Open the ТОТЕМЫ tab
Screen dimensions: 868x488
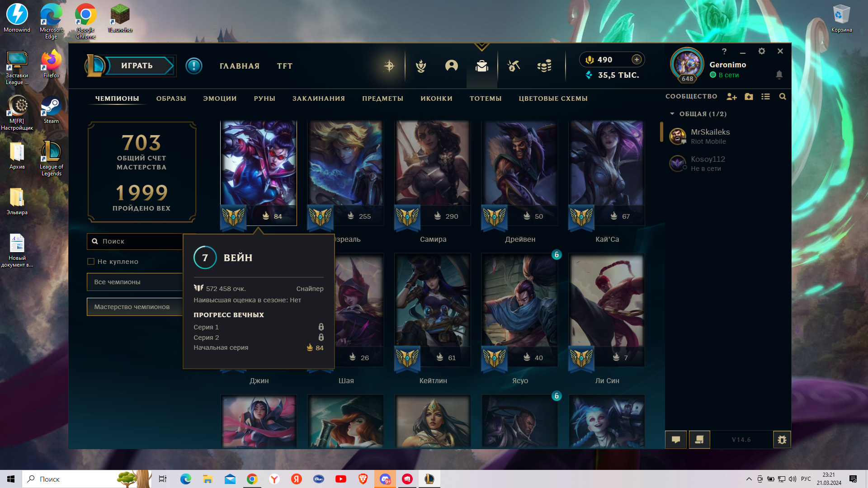pyautogui.click(x=486, y=99)
